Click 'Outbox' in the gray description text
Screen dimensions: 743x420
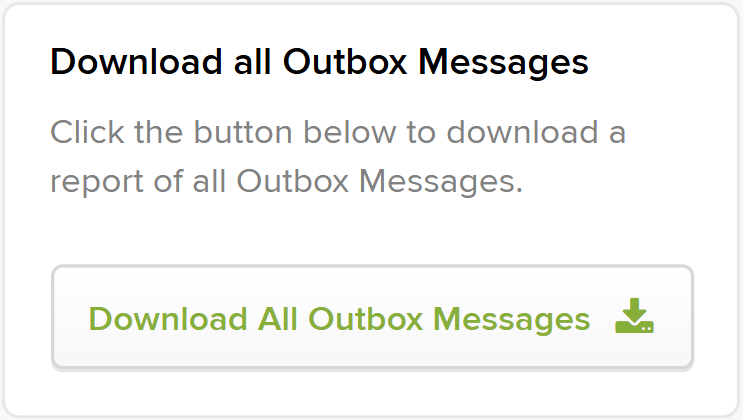coord(292,181)
